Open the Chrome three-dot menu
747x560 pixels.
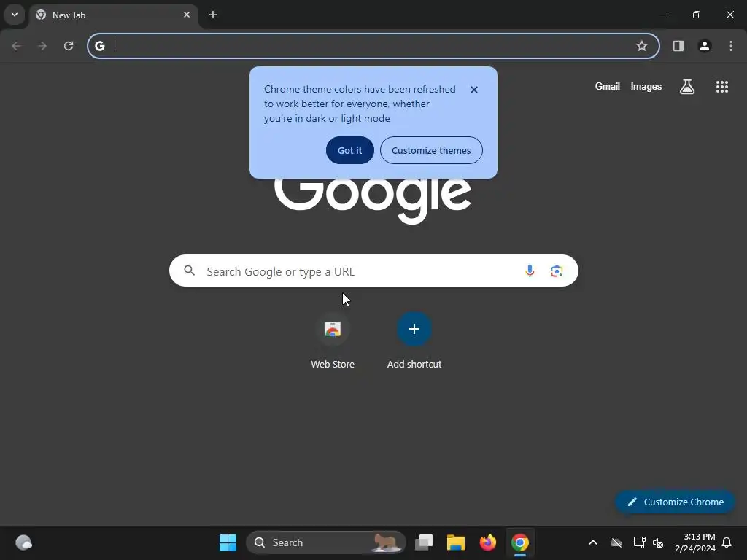coord(731,46)
